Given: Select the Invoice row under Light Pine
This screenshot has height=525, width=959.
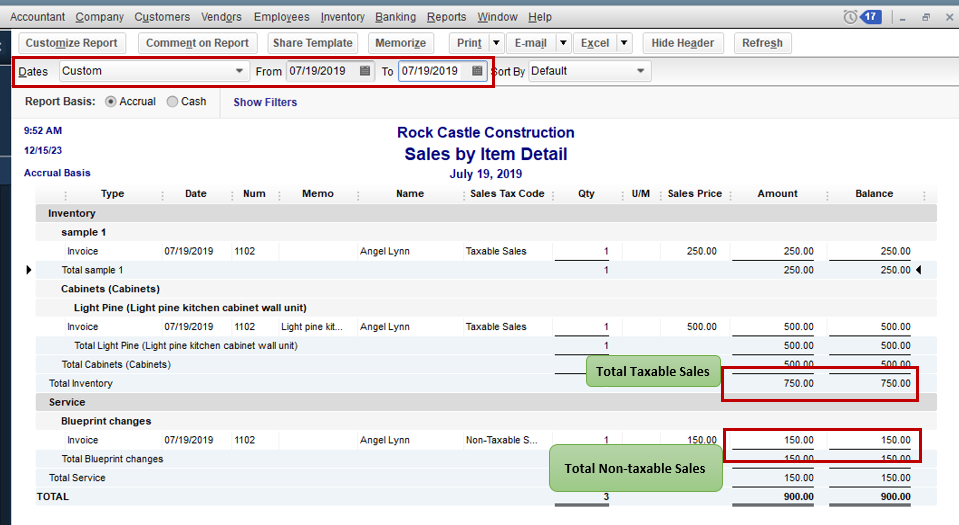Looking at the screenshot, I should point(486,327).
